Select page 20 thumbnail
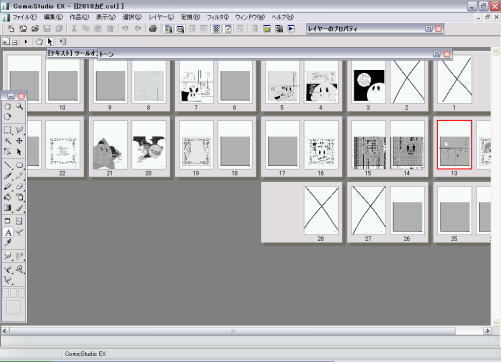The image size is (501, 362). coord(149,145)
